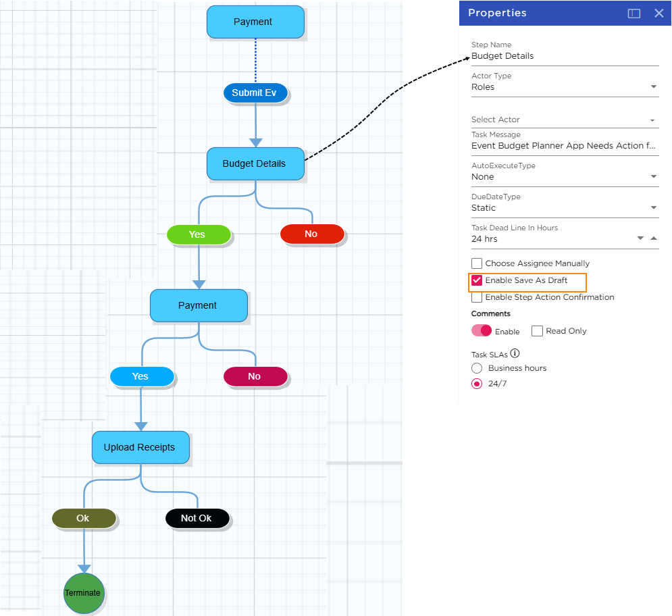The width and height of the screenshot is (672, 616).
Task: Click the Task SLAs info icon
Action: click(x=515, y=353)
